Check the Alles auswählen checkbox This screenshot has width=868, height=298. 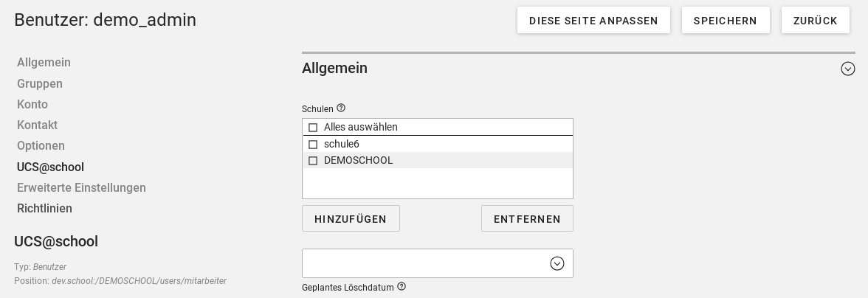click(x=313, y=128)
